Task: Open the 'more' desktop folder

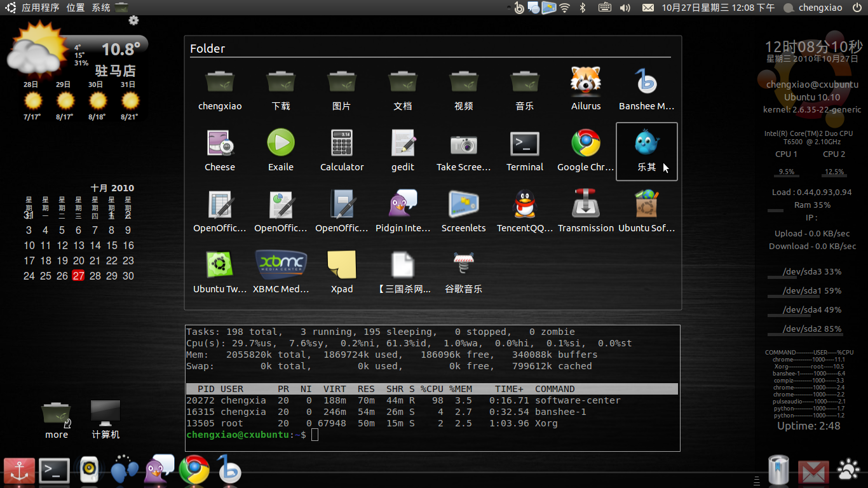Action: coord(56,420)
